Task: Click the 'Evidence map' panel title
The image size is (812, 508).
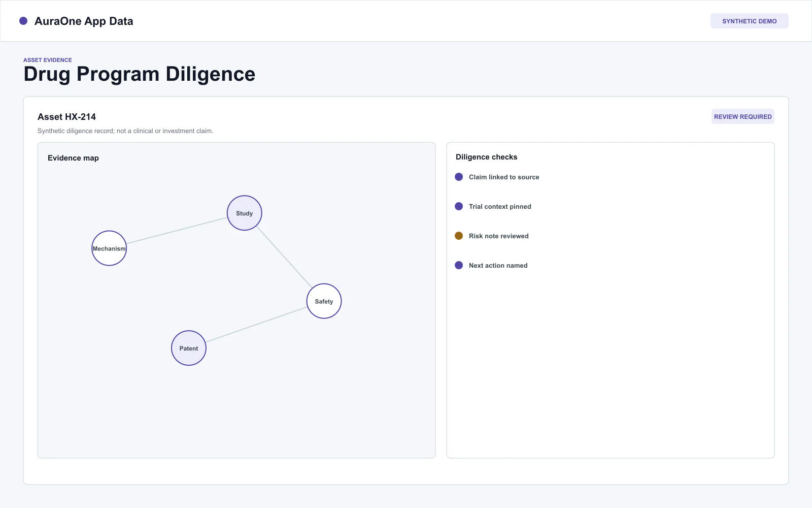Action: tap(73, 158)
